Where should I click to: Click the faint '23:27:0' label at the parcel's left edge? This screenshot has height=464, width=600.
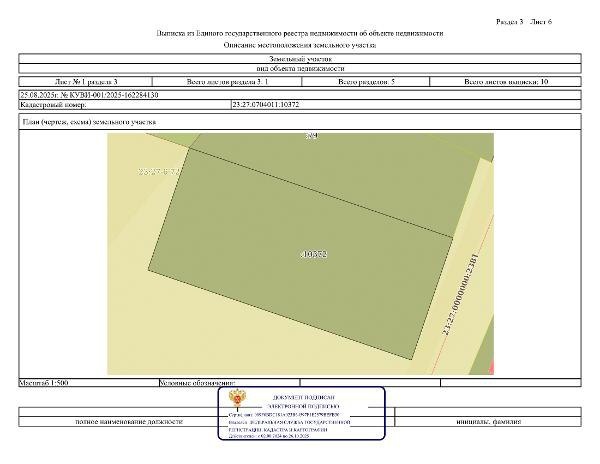click(158, 172)
